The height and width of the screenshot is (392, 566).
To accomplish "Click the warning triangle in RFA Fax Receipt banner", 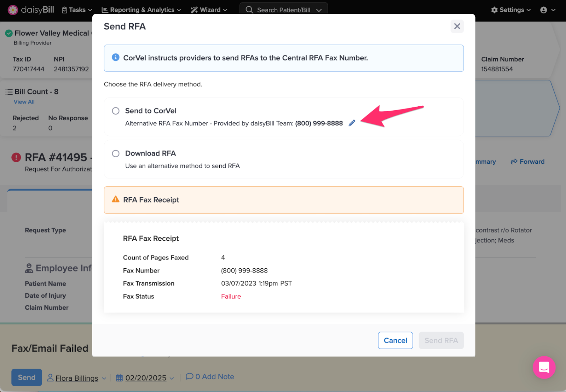I will coord(116,199).
